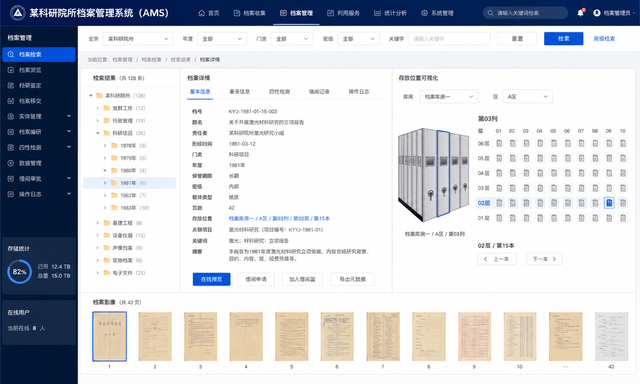Select the 02层 column 01 slot icon
Screen dimensions: 640x384
(x=499, y=203)
